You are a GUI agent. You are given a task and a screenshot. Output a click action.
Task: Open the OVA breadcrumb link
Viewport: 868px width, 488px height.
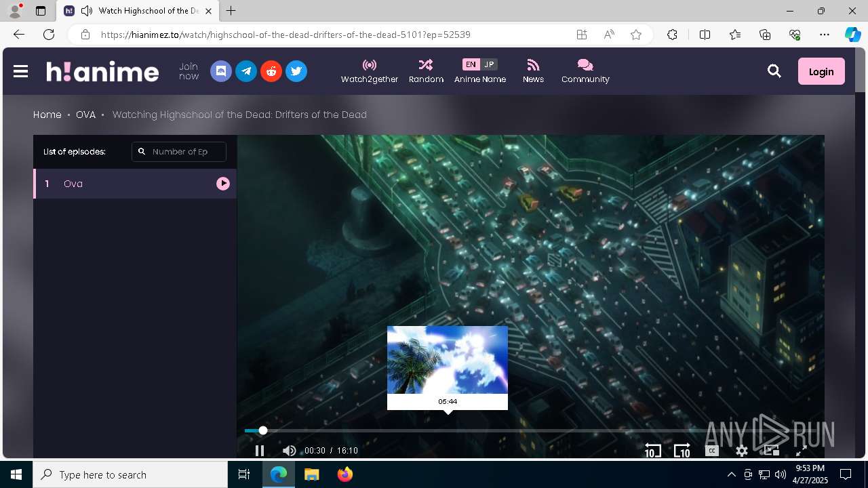click(x=85, y=115)
